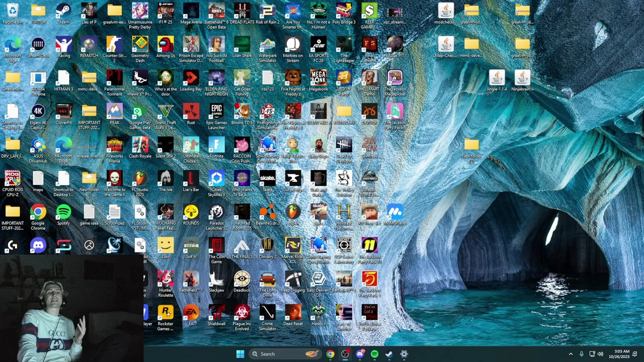Launch Clash Royale from the desktop

pyautogui.click(x=140, y=148)
